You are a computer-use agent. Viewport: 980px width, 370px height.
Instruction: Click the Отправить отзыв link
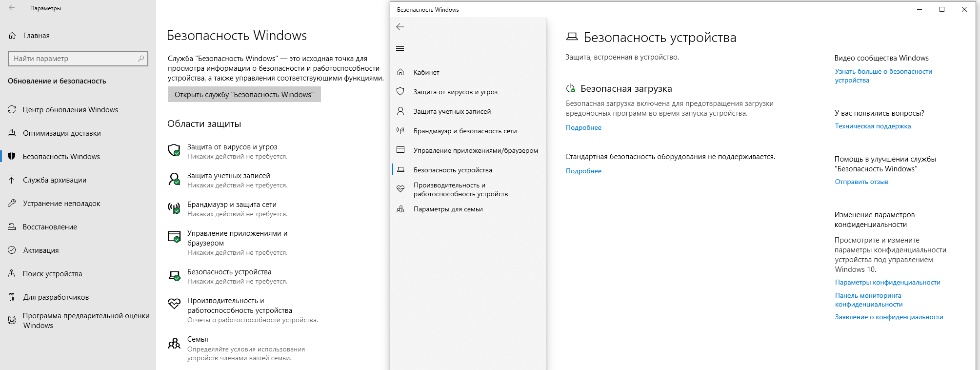861,182
